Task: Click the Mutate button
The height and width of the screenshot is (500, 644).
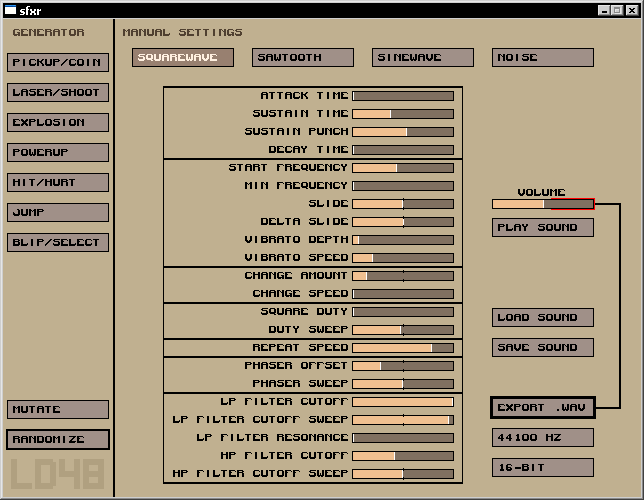Action: (57, 410)
